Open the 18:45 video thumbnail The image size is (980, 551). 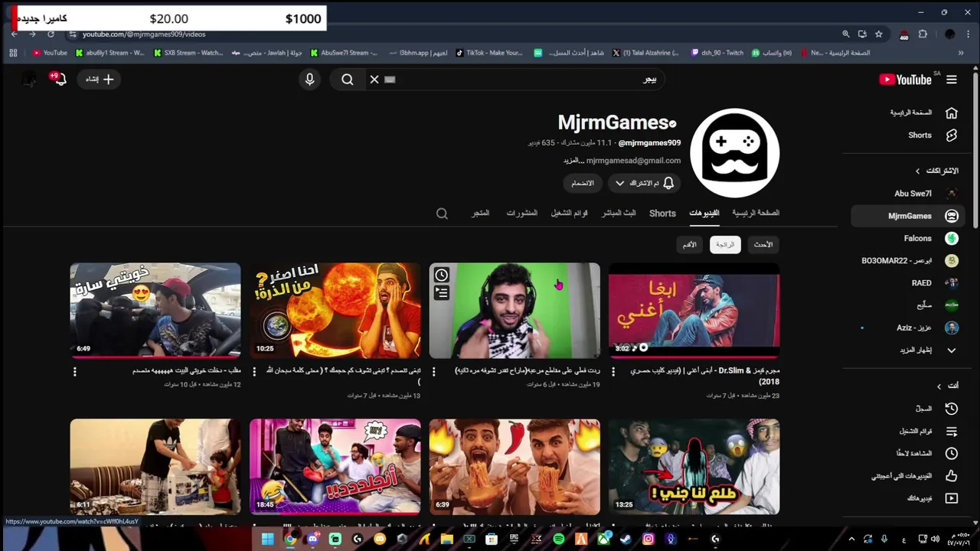click(x=335, y=466)
